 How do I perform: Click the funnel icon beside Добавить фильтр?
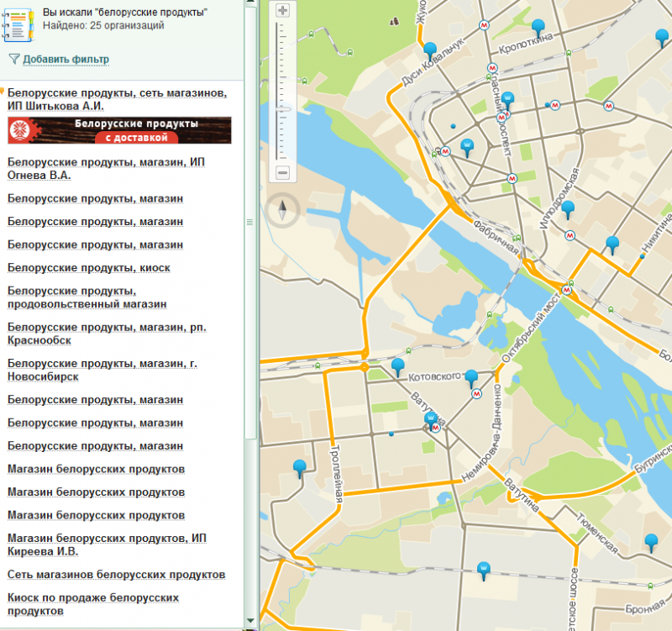point(13,59)
